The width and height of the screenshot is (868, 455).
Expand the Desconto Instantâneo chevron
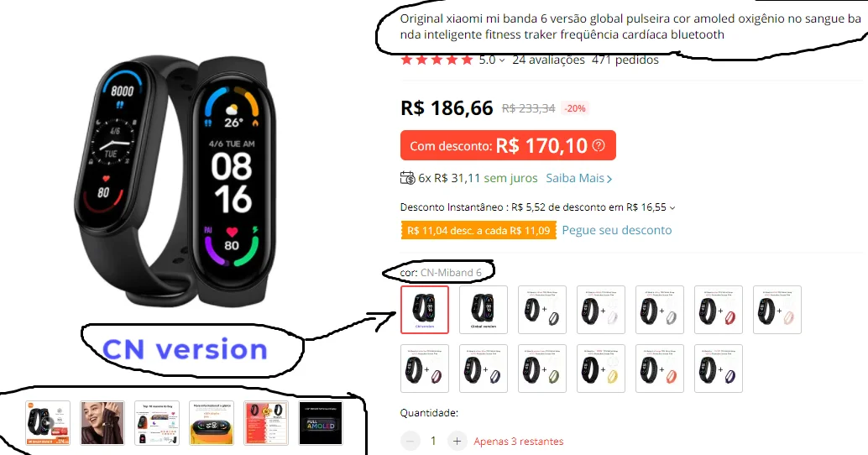click(672, 208)
